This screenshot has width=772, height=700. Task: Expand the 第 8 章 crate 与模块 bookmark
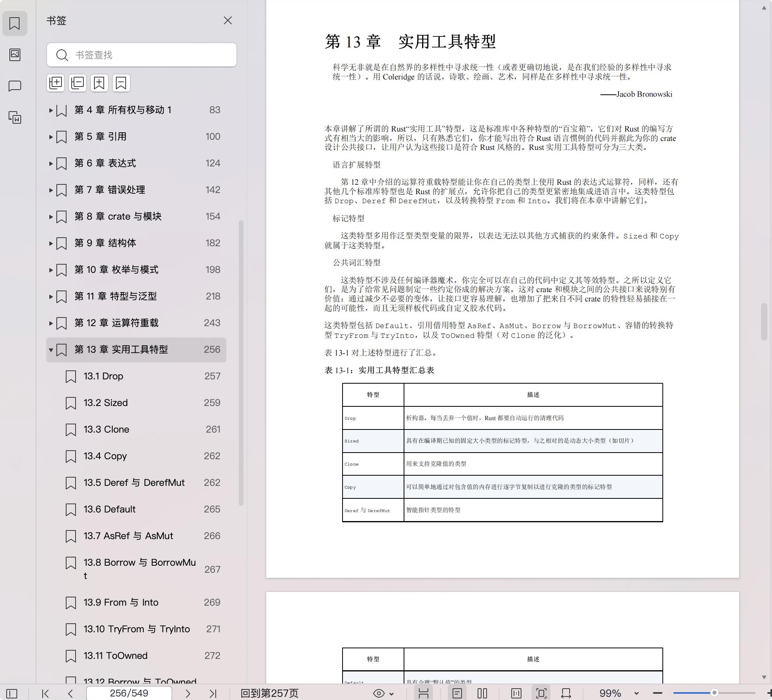pyautogui.click(x=51, y=217)
